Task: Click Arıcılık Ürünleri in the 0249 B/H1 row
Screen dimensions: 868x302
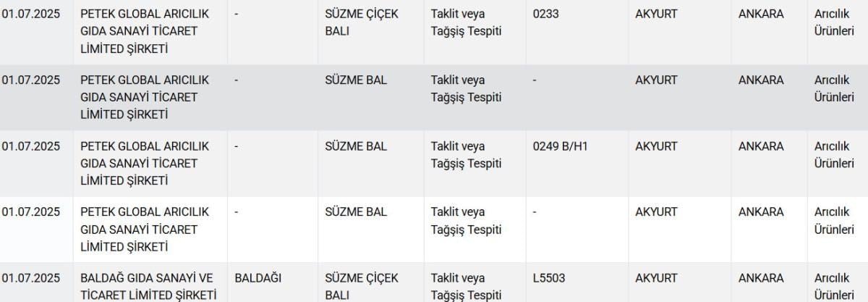Action: point(834,155)
